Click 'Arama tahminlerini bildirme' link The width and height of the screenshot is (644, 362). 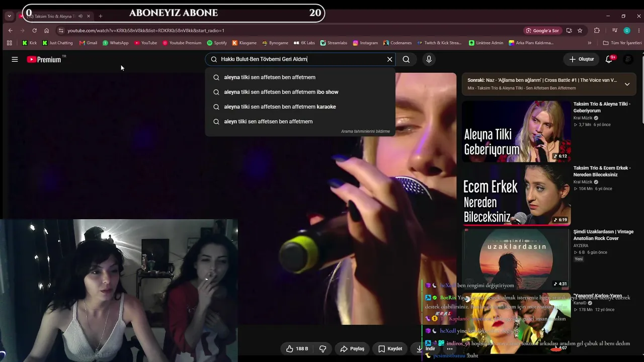click(365, 131)
